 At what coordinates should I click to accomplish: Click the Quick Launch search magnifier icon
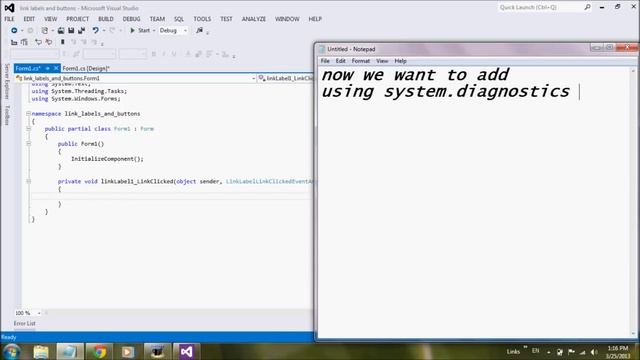587,7
